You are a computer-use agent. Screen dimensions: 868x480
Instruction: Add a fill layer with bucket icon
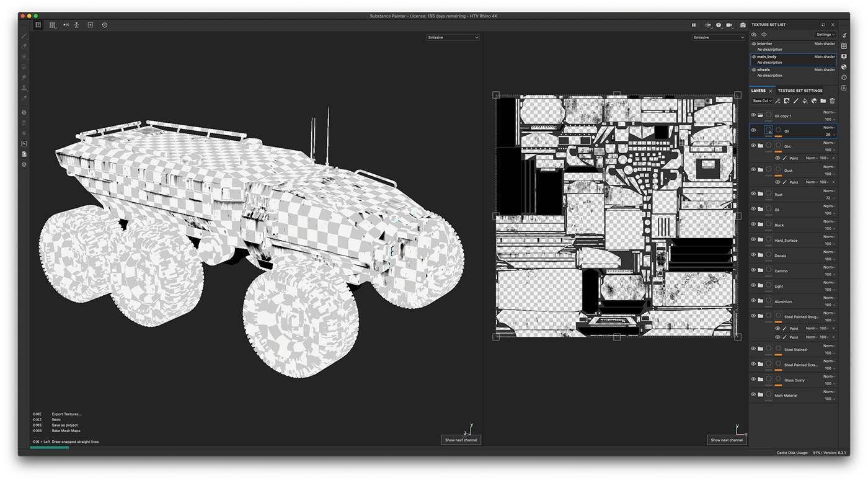tap(805, 100)
